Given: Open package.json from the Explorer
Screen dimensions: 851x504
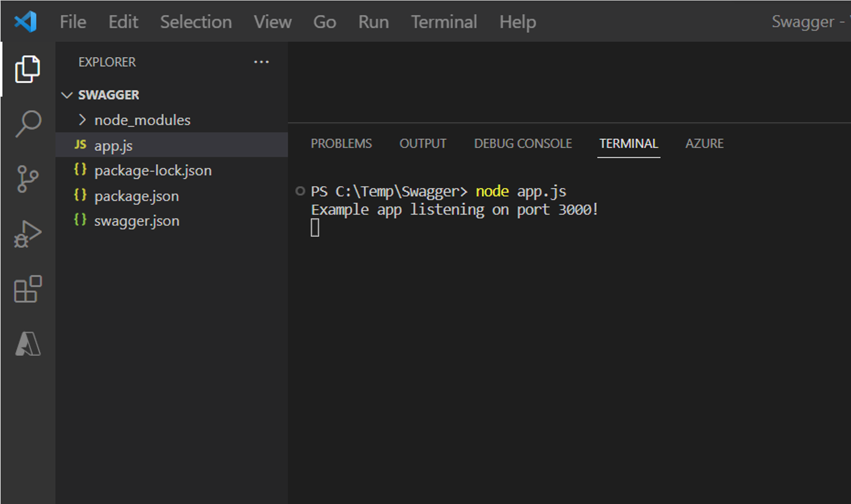Looking at the screenshot, I should click(137, 195).
